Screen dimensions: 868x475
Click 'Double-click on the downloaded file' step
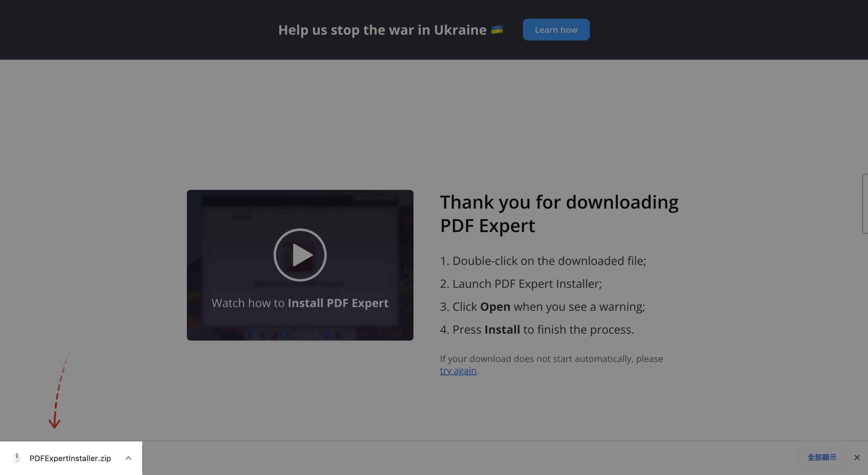(x=543, y=261)
